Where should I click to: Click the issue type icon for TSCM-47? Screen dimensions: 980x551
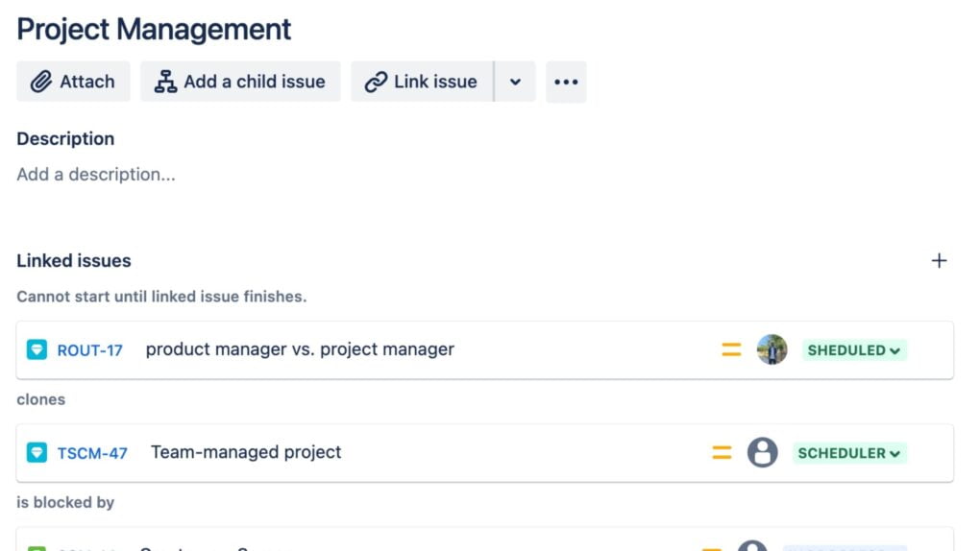click(37, 452)
